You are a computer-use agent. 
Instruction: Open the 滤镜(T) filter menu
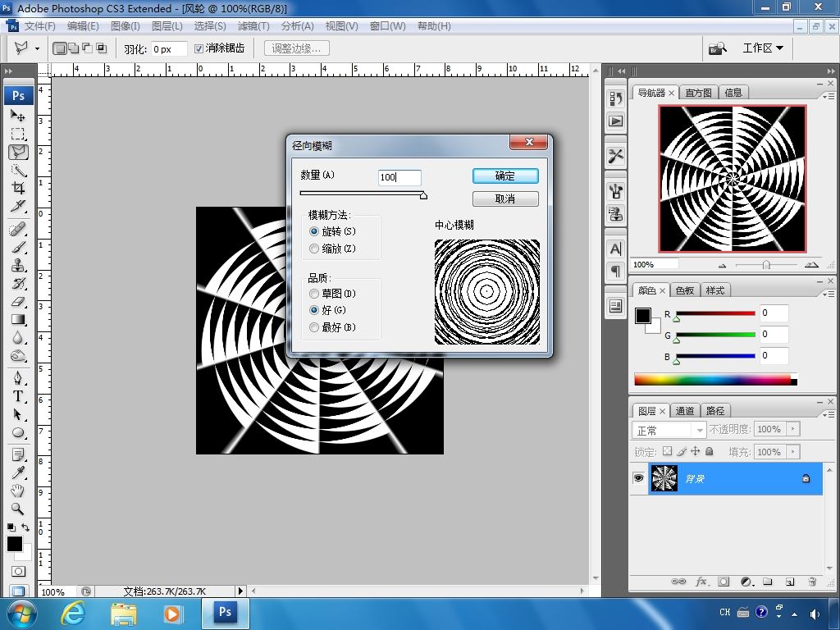[x=253, y=26]
